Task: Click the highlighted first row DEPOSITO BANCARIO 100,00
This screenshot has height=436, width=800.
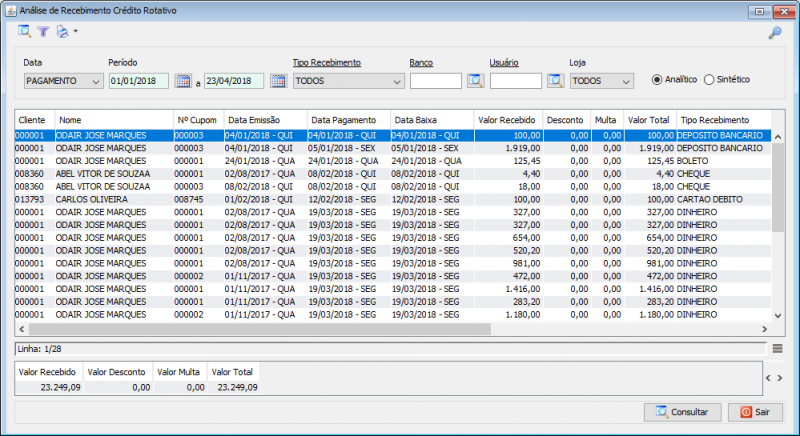Action: [393, 136]
